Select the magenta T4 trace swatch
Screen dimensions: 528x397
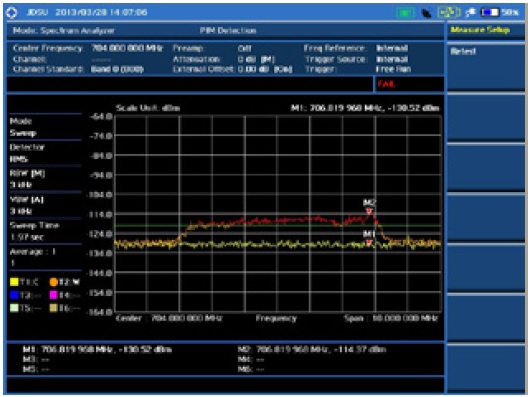(54, 295)
